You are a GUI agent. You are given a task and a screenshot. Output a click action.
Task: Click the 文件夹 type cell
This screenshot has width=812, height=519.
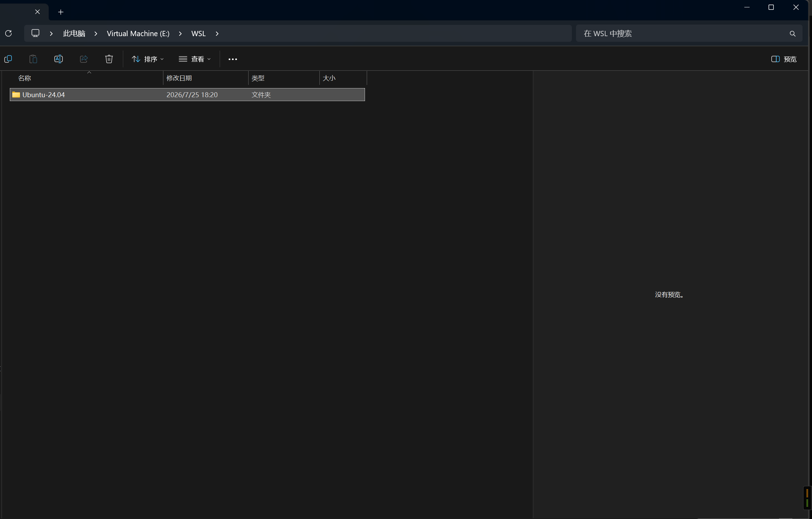point(261,95)
